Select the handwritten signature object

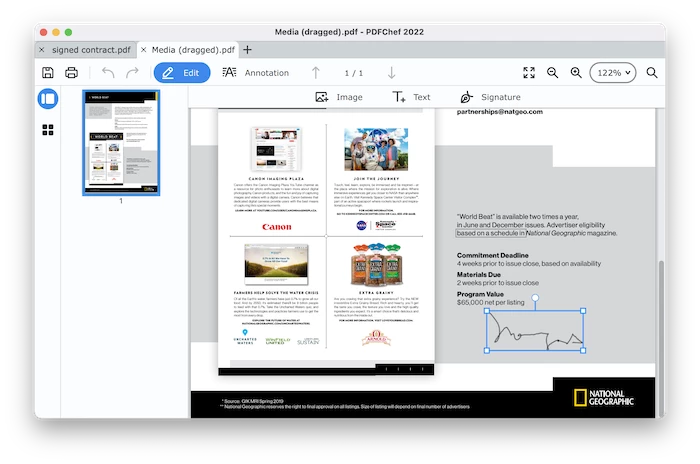[x=535, y=331]
